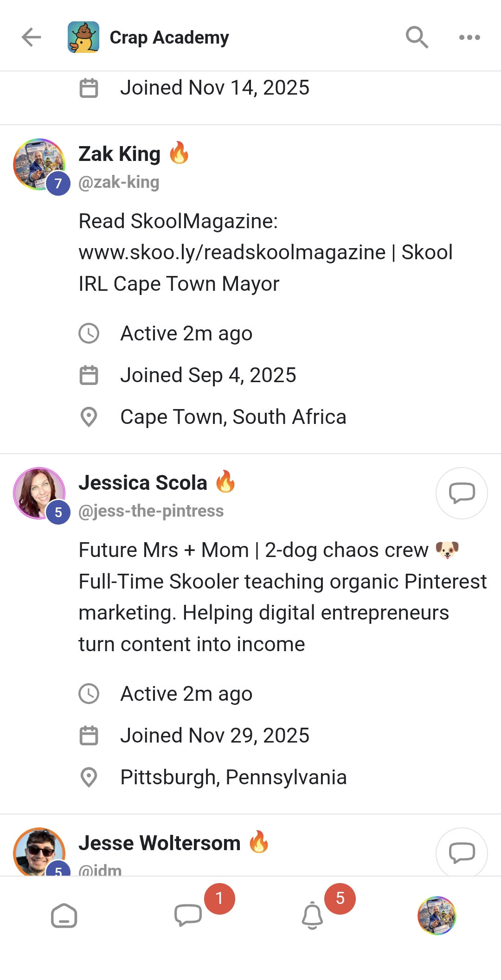Tap the @jess-the-pintress username handle
This screenshot has height=980, width=501.
[151, 511]
